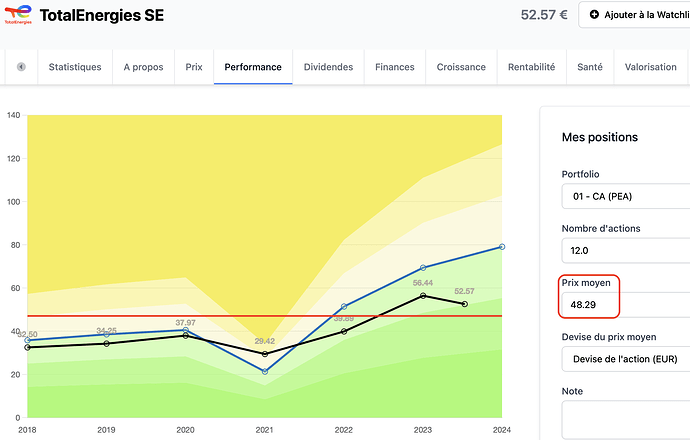
Task: Click Ajouter à la Watchlist button
Action: (635, 15)
